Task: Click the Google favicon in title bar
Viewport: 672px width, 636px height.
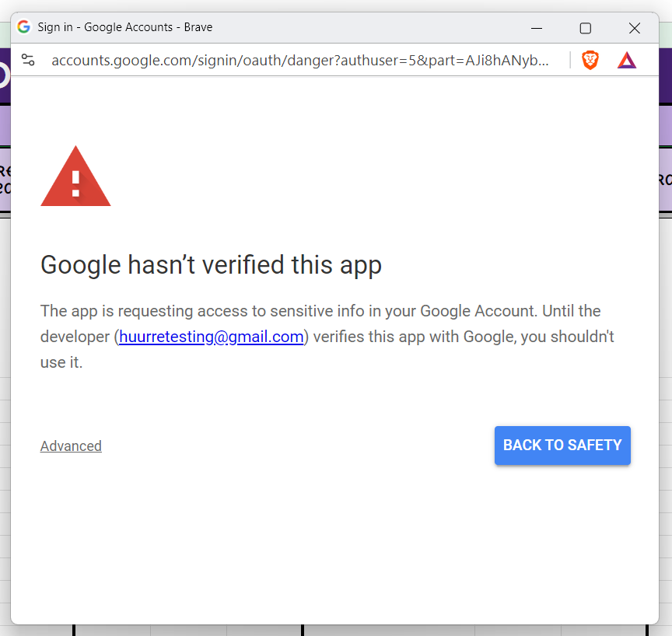Action: point(23,27)
